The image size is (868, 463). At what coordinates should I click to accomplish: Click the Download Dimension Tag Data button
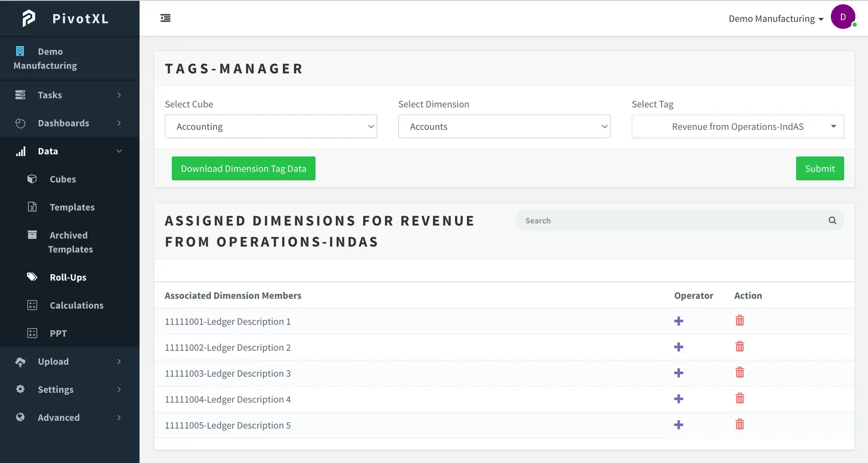[x=243, y=168]
